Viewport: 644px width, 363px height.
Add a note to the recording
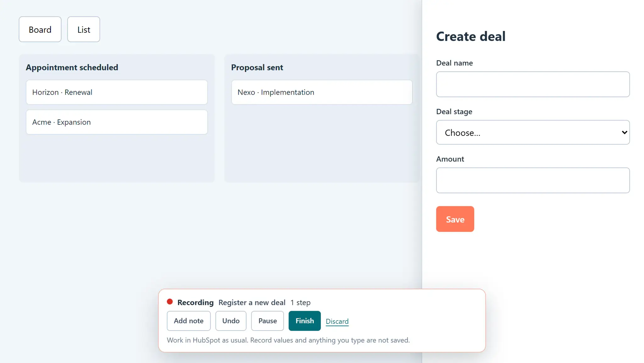[x=189, y=321]
